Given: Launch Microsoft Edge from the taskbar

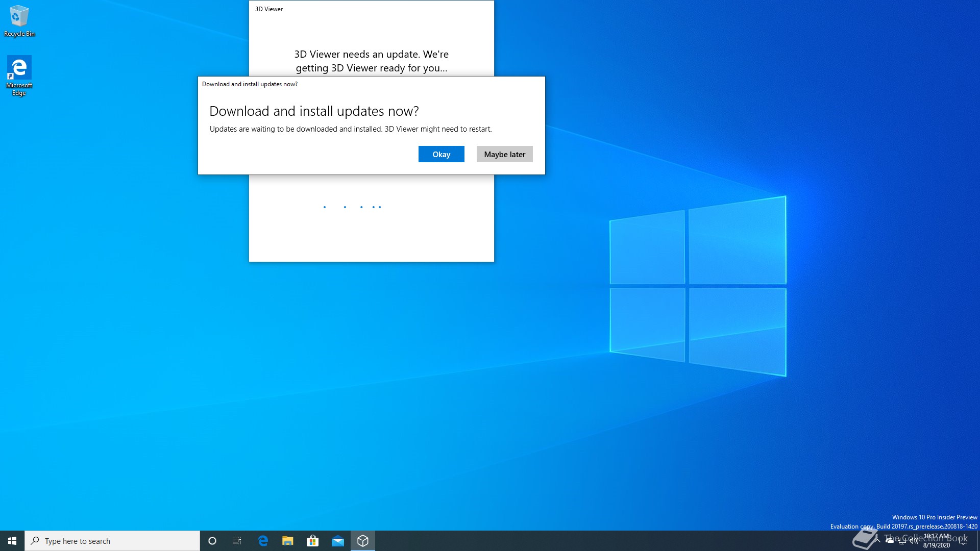Looking at the screenshot, I should (x=263, y=541).
